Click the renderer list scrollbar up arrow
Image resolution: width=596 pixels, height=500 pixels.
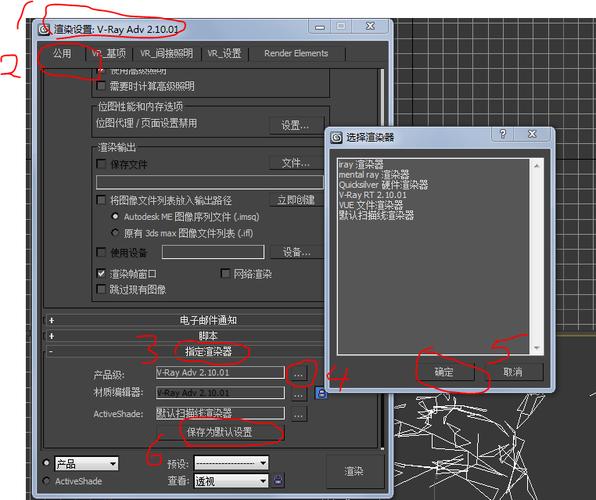[x=536, y=165]
